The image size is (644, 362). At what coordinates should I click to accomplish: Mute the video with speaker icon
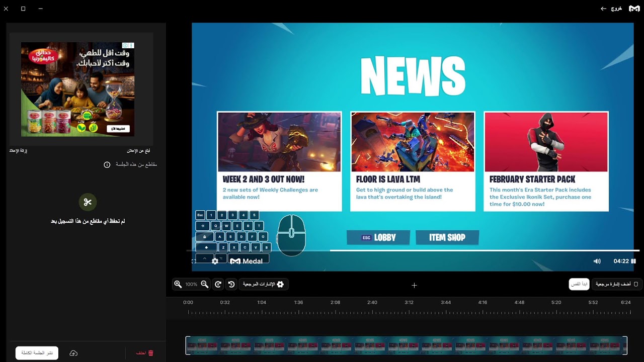[597, 261]
